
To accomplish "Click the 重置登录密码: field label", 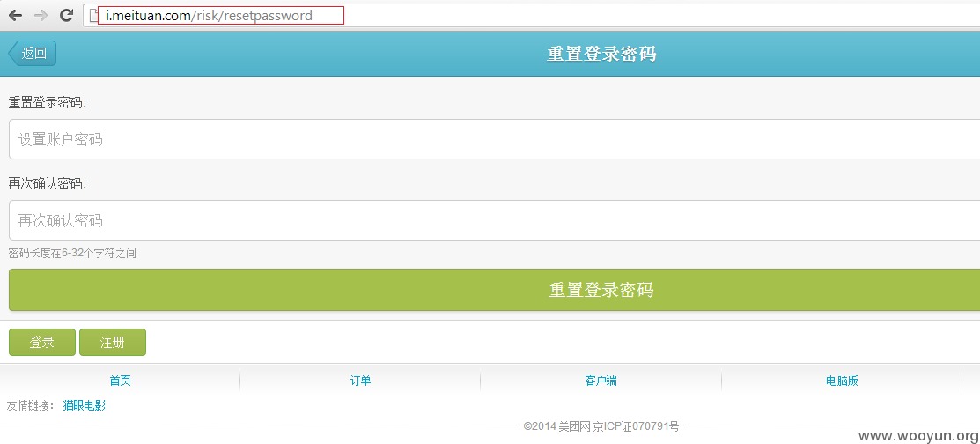I will [x=47, y=102].
